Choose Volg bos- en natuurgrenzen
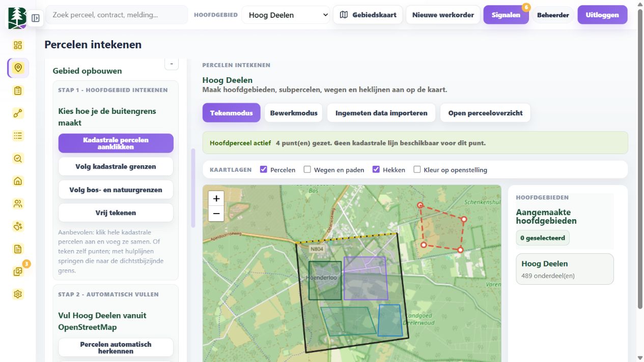 (116, 190)
